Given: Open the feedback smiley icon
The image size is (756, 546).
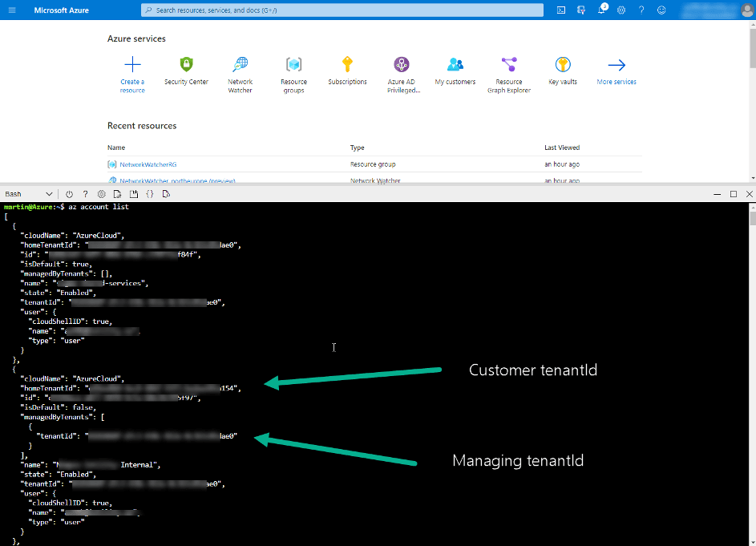Looking at the screenshot, I should pos(661,10).
